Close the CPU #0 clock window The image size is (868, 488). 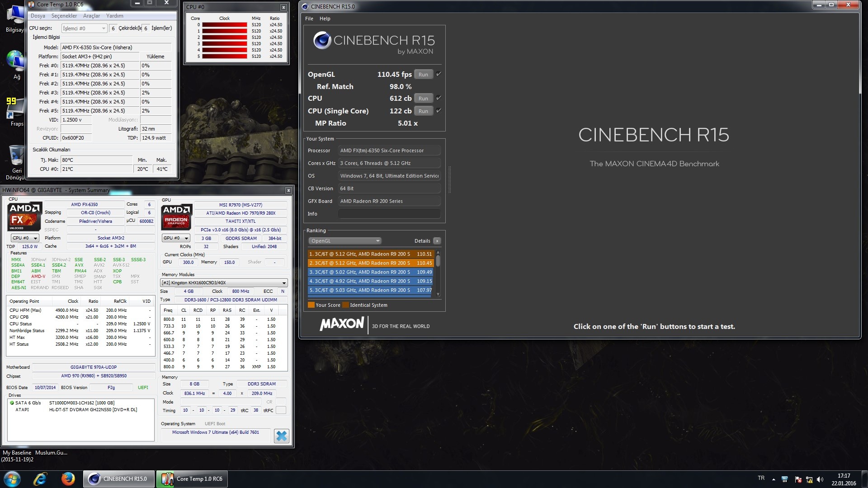[283, 7]
